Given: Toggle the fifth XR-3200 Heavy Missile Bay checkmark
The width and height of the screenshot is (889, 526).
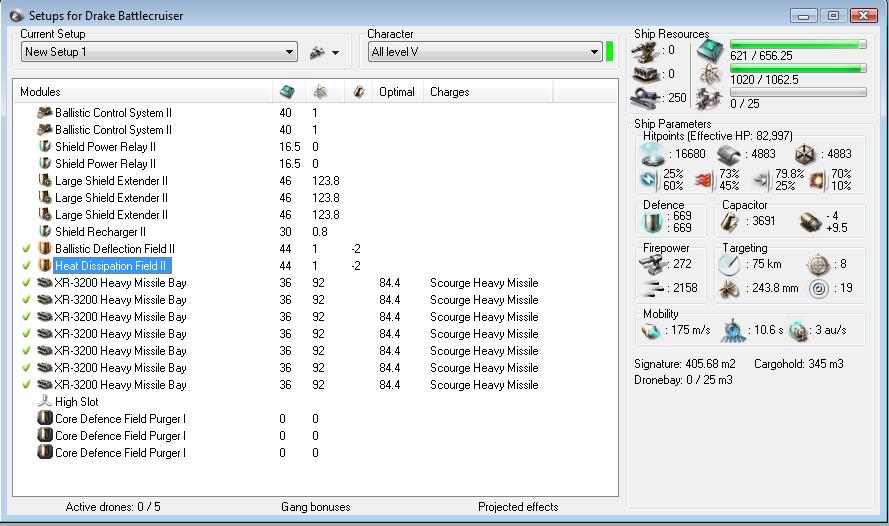Looking at the screenshot, I should pos(26,351).
